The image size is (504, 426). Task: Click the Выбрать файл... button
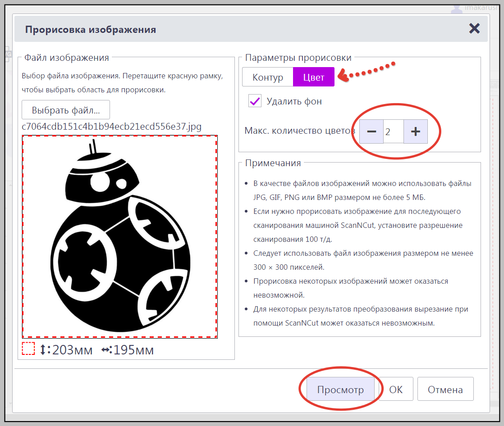tap(66, 110)
